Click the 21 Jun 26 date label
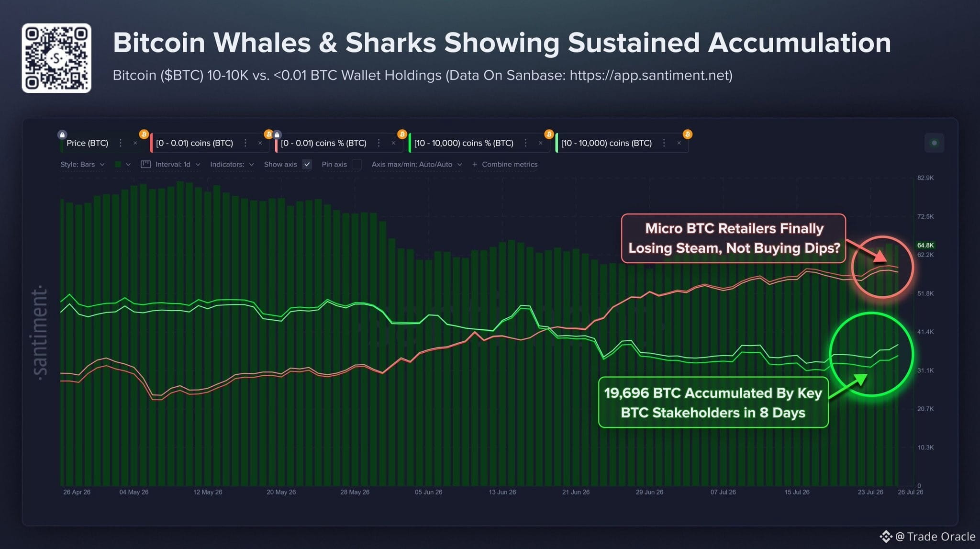The width and height of the screenshot is (980, 549). [576, 492]
